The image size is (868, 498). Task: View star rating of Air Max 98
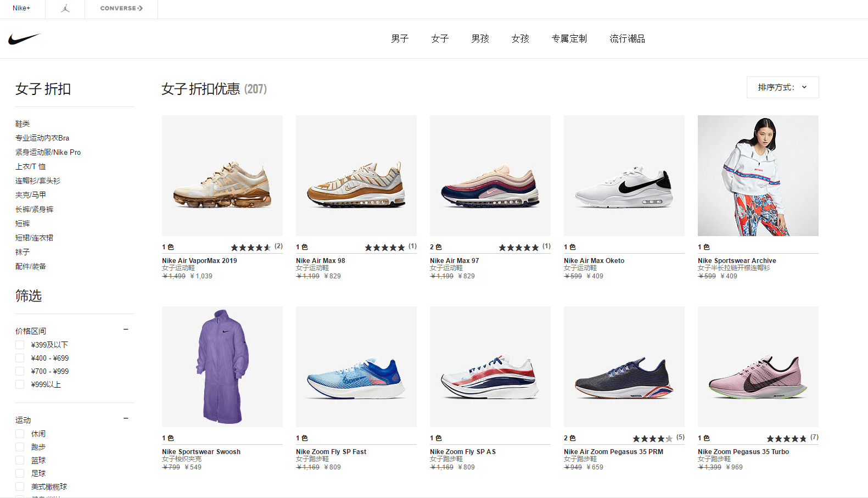[385, 248]
